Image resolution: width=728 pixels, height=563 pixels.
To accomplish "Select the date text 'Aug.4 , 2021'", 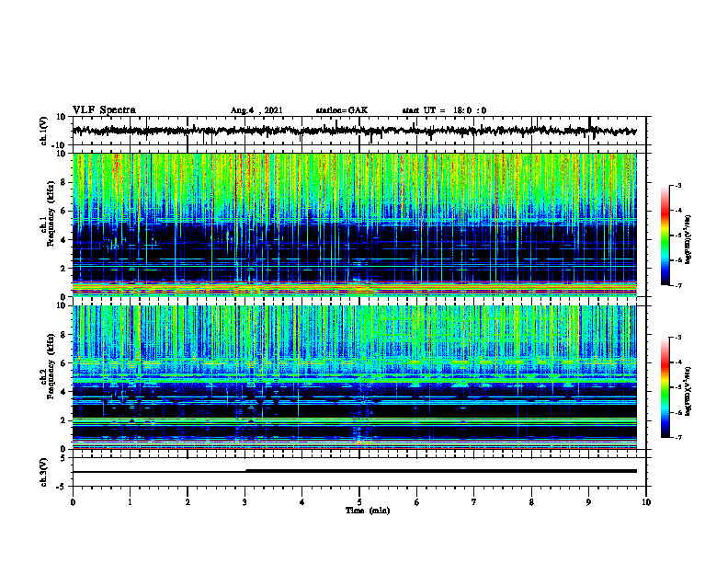I will click(x=256, y=110).
